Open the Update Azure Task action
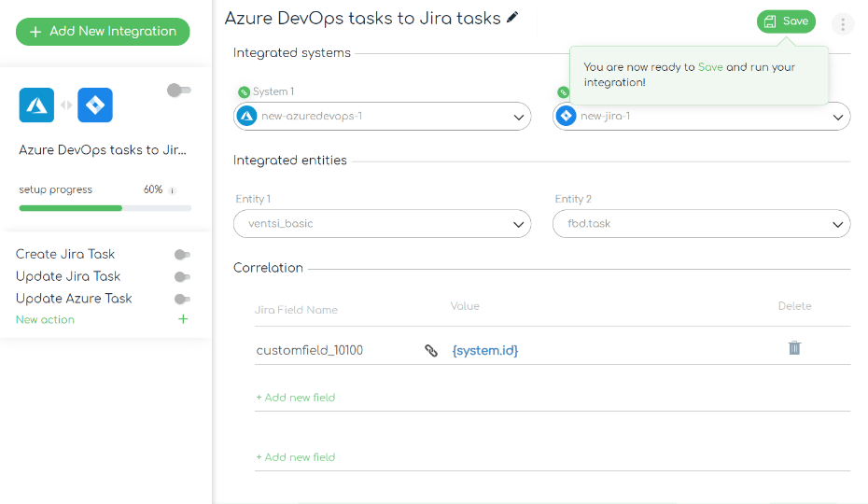 coord(74,299)
